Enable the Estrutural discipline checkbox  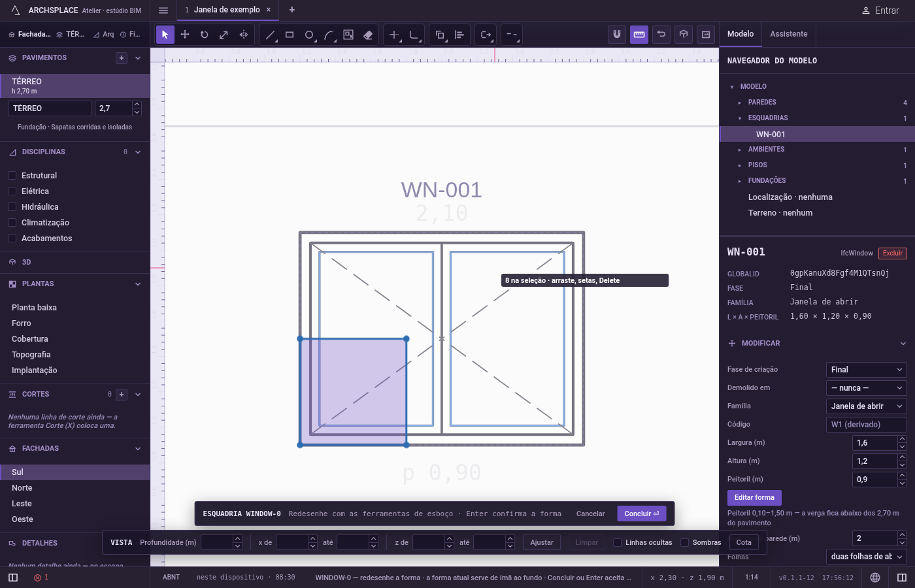(x=12, y=176)
